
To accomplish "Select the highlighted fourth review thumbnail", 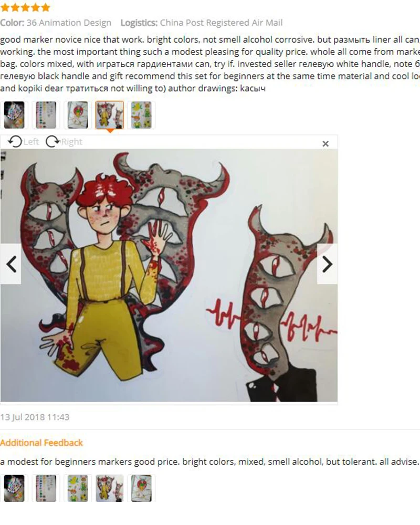I will tap(110, 115).
